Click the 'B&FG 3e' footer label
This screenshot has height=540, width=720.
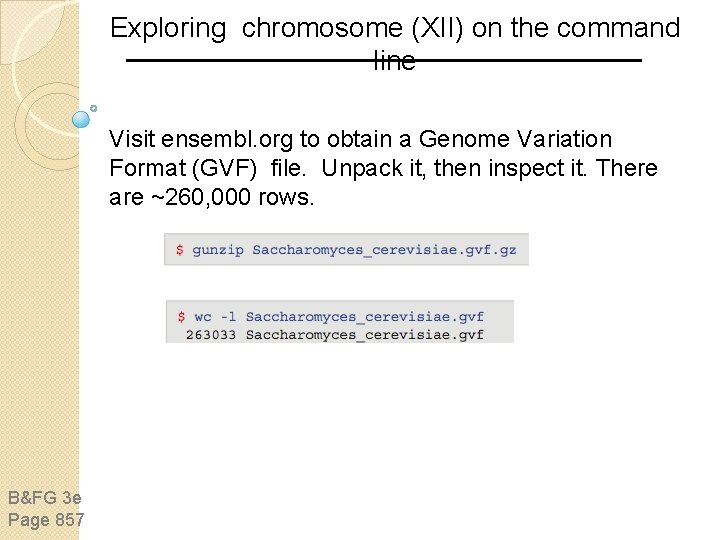[45, 498]
